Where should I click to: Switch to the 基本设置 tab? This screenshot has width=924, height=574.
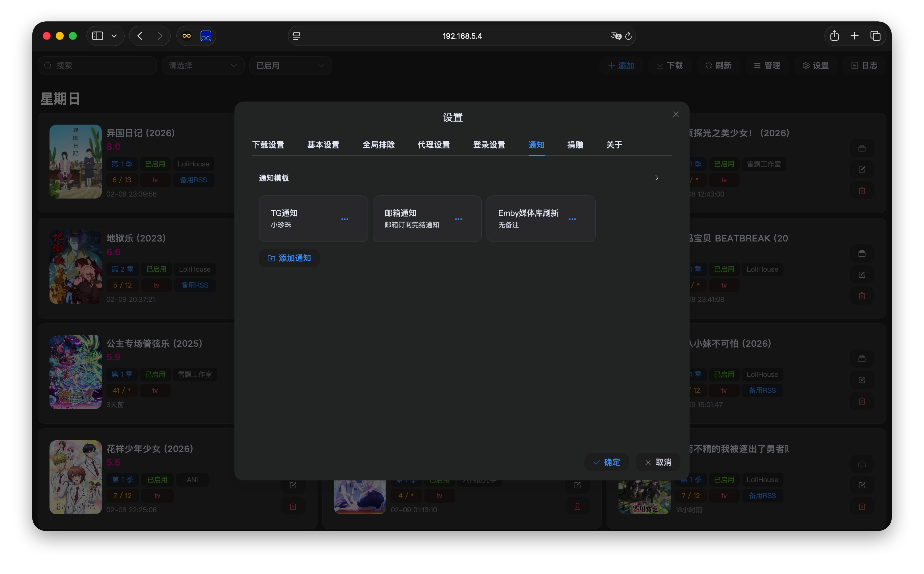point(323,145)
